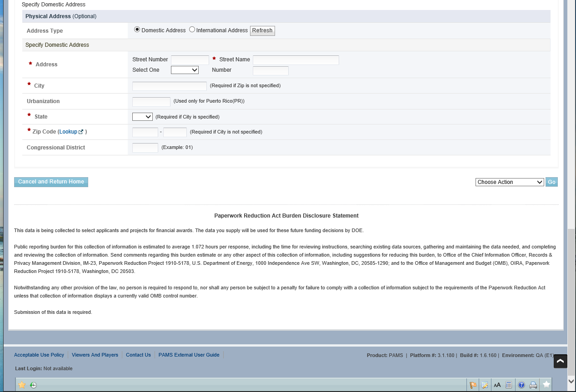Click the 'Submission of this data is required.' text

pyautogui.click(x=53, y=313)
